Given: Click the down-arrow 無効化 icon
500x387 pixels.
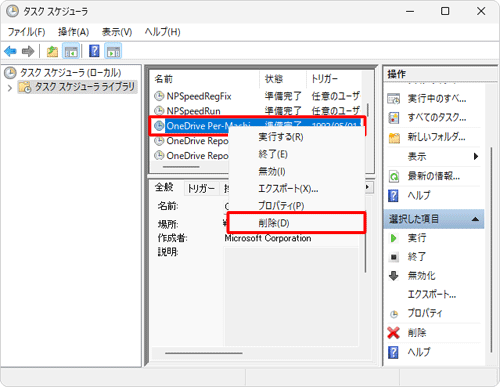Looking at the screenshot, I should pyautogui.click(x=394, y=276).
